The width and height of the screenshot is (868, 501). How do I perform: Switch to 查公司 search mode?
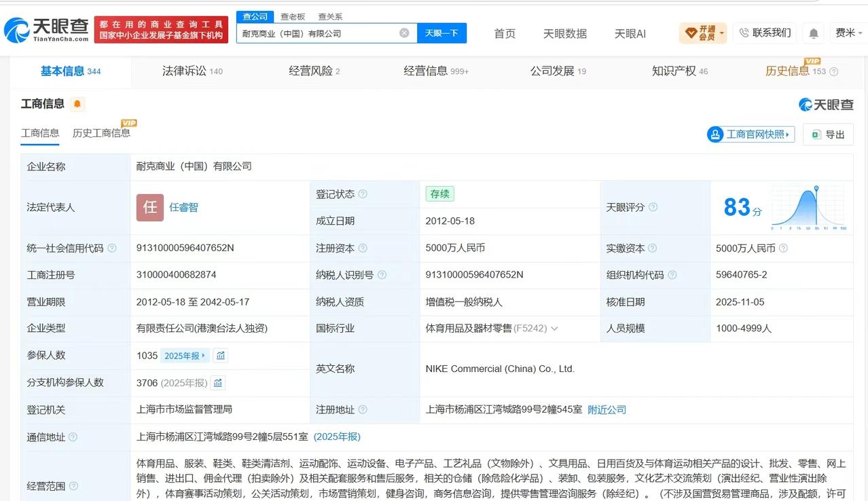(x=255, y=16)
